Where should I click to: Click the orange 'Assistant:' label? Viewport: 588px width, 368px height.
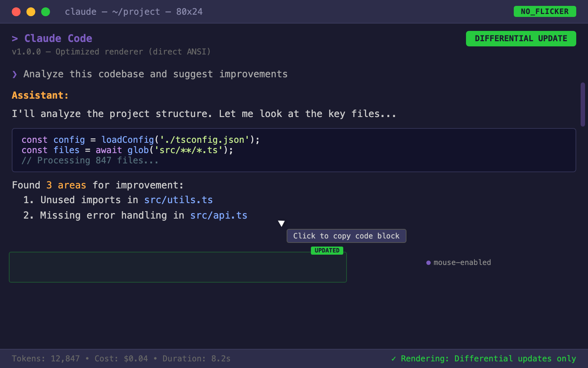coord(40,95)
